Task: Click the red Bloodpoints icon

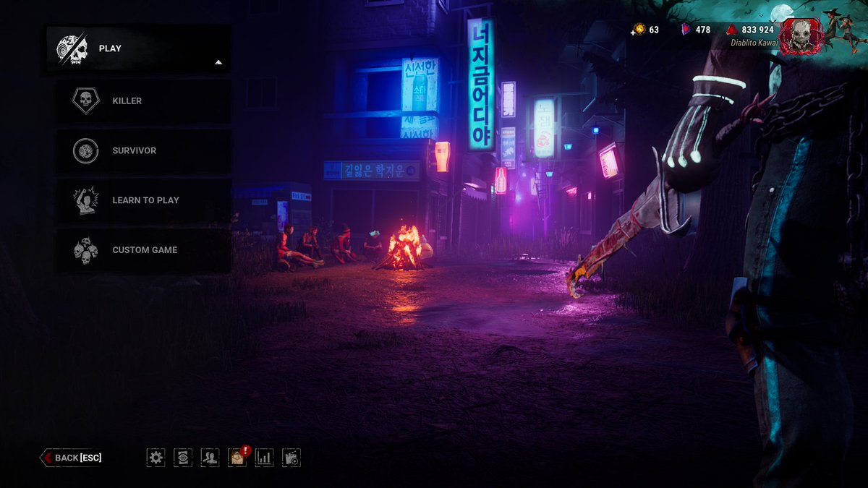Action: pyautogui.click(x=732, y=30)
